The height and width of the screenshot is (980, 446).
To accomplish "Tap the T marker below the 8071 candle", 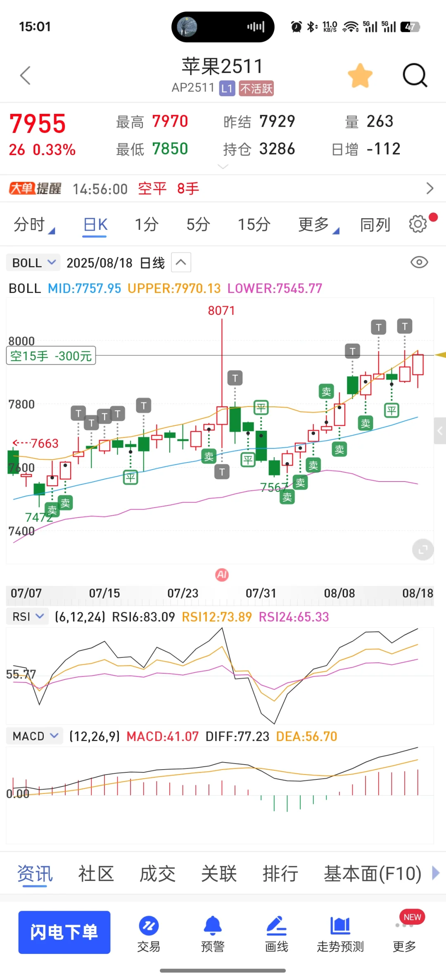I will point(222,472).
